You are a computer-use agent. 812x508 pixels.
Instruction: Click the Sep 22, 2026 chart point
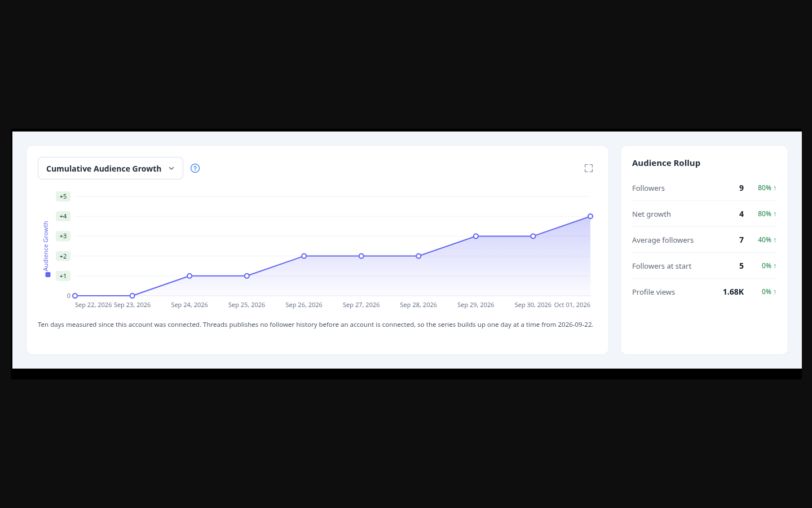(x=75, y=296)
